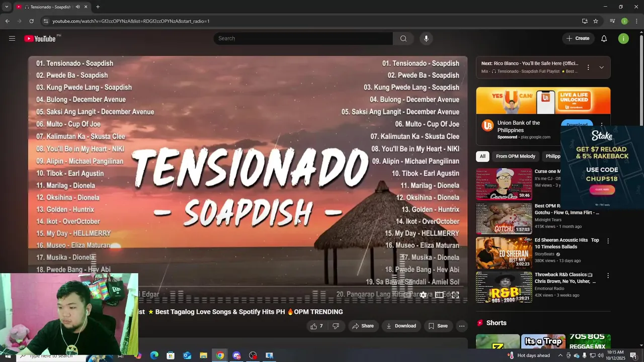This screenshot has height=362, width=644.
Task: Open the Best OPM Gotchu video thumbnail
Action: coord(504,219)
